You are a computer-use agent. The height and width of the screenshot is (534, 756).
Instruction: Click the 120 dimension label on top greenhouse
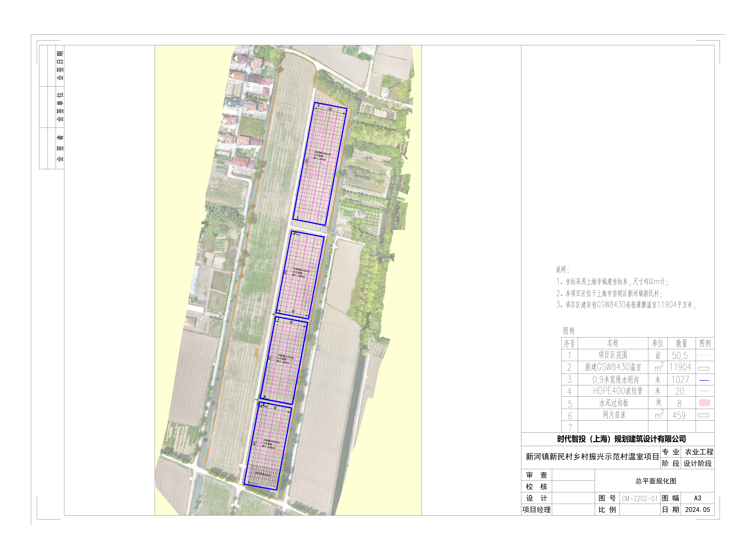[x=307, y=161]
